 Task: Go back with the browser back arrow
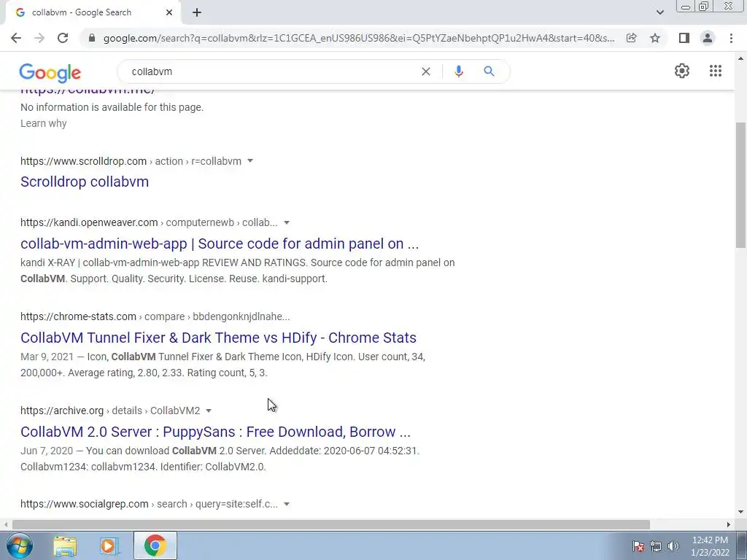(16, 38)
